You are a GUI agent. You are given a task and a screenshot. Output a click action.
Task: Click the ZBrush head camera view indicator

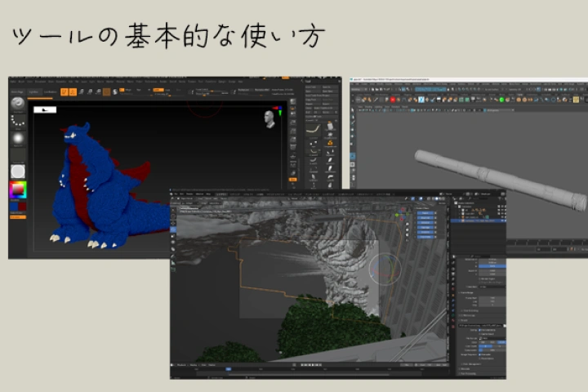pyautogui.click(x=269, y=119)
